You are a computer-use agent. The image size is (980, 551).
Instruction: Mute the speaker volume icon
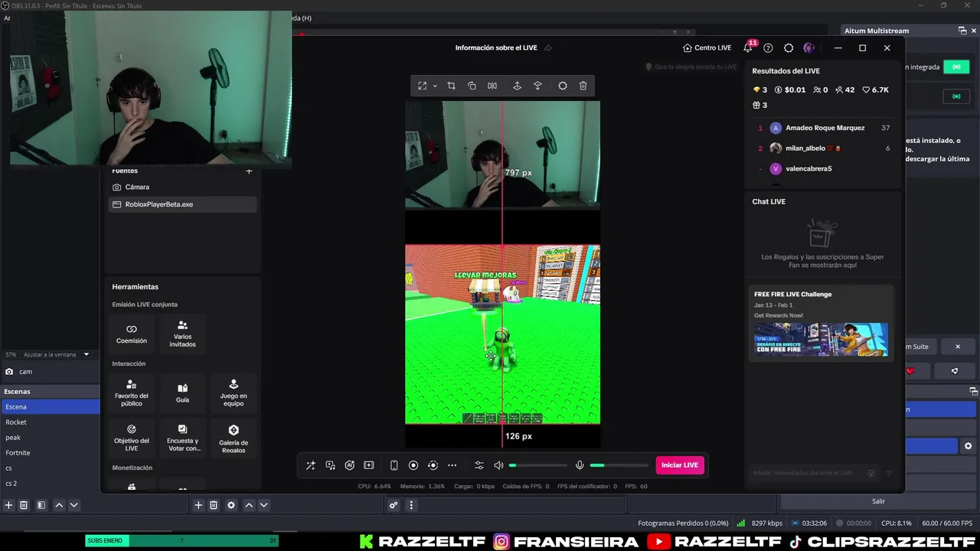(499, 465)
